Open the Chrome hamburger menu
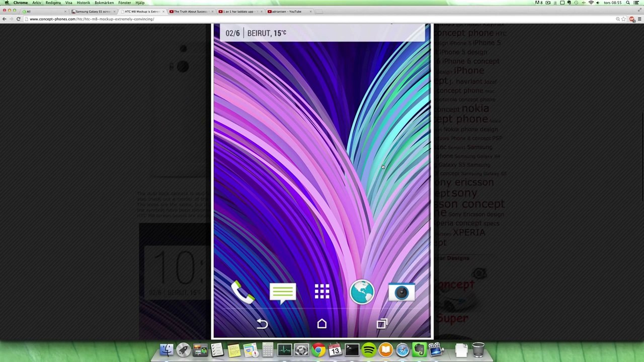The image size is (644, 362). click(639, 19)
